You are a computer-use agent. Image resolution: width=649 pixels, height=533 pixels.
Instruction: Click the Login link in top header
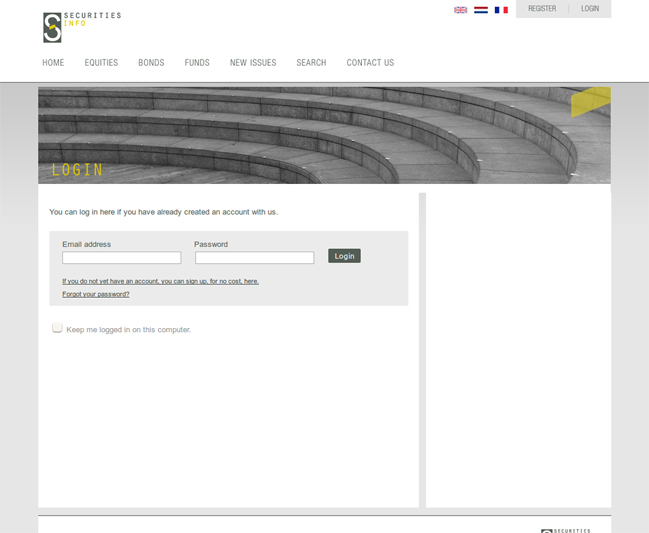click(590, 9)
